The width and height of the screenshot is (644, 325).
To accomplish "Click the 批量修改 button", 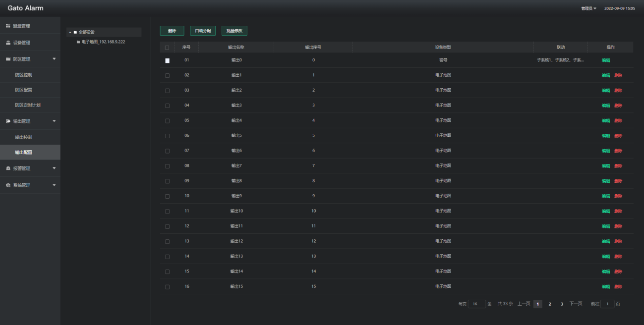I will pyautogui.click(x=234, y=31).
